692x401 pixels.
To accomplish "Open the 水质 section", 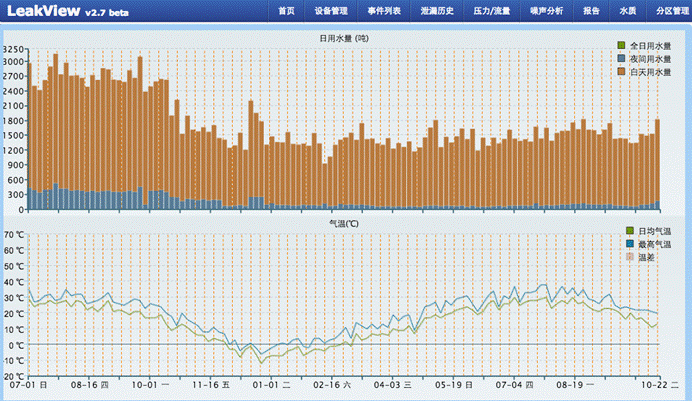I will [x=627, y=11].
